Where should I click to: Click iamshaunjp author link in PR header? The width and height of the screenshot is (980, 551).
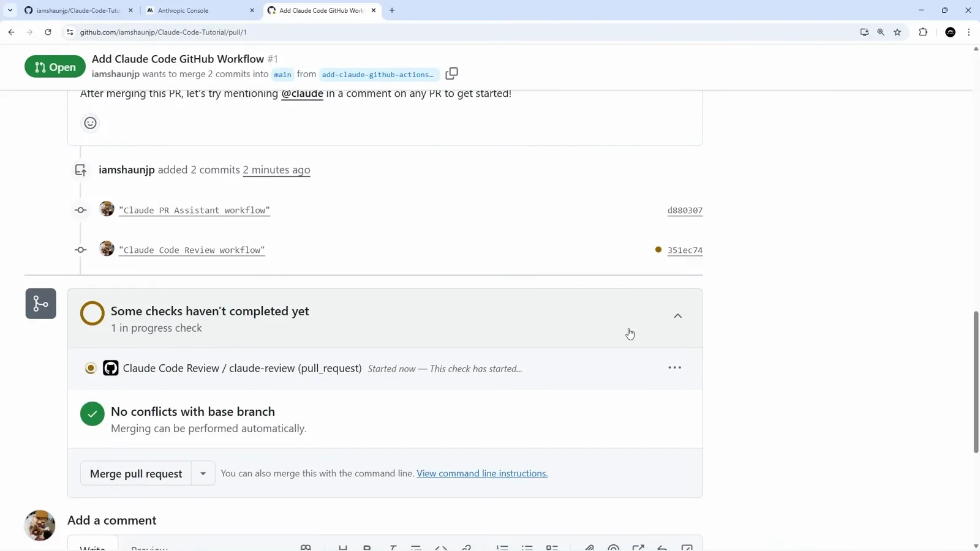(x=116, y=74)
